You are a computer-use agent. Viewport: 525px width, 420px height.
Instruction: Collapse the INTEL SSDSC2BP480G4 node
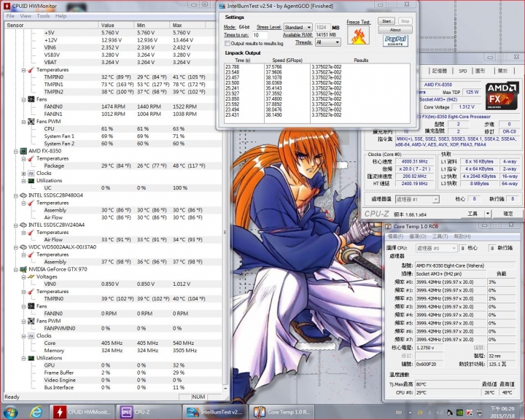16,195
